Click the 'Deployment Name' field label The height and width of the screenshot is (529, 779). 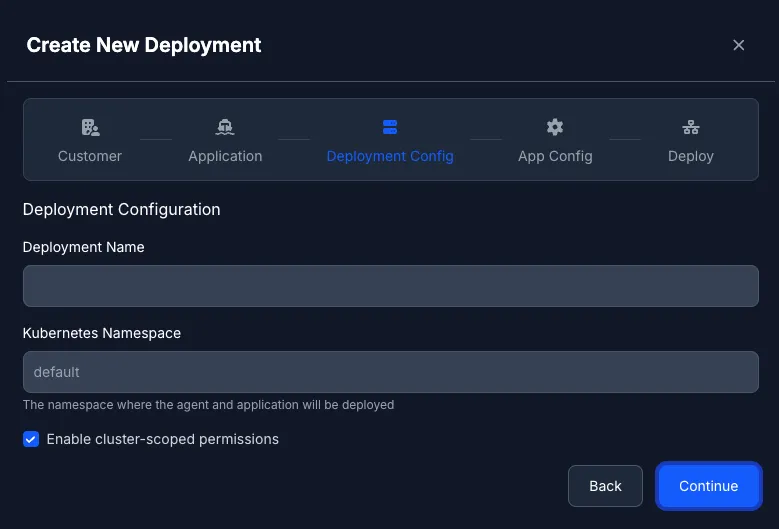coord(83,247)
